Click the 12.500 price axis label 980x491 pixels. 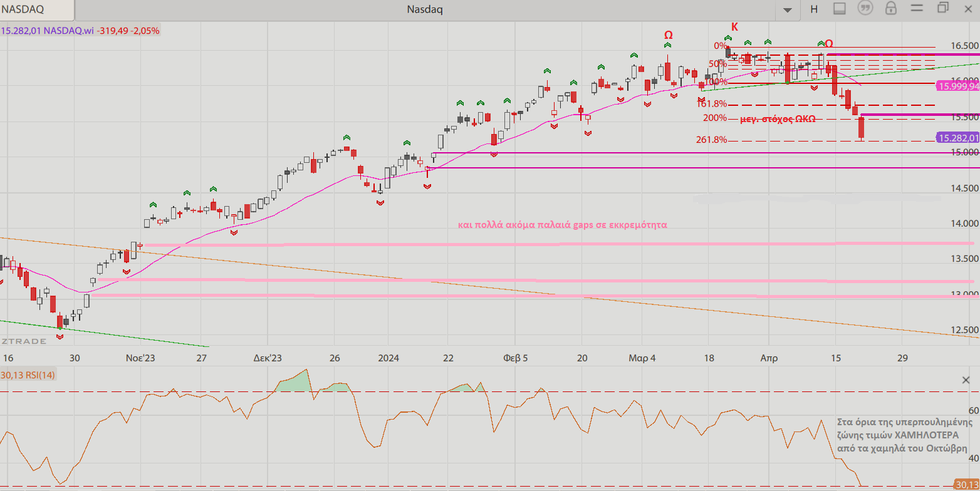(x=964, y=330)
